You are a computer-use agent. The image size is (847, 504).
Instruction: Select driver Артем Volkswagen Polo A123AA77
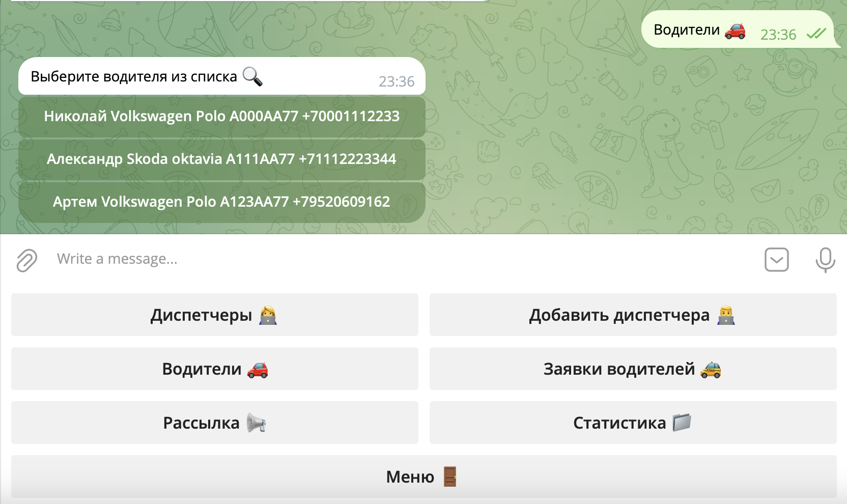(221, 202)
